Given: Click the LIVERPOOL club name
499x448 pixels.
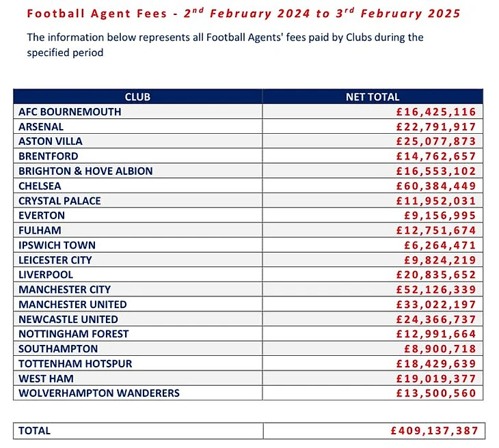Looking at the screenshot, I should click(46, 275).
